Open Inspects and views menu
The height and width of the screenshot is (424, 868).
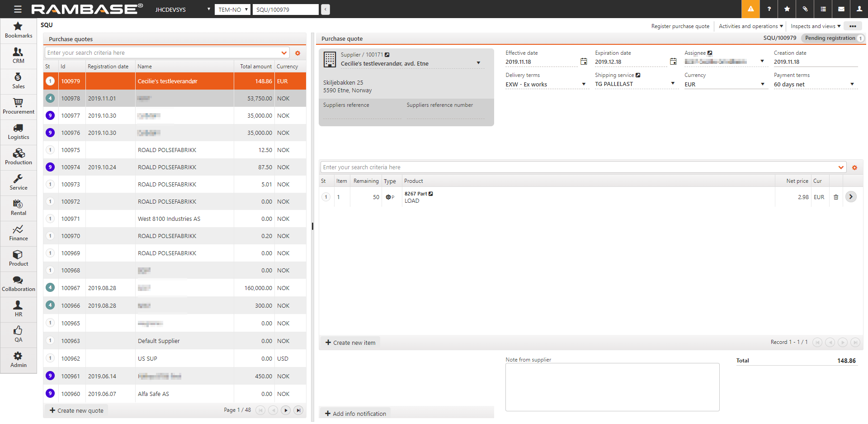(x=815, y=26)
